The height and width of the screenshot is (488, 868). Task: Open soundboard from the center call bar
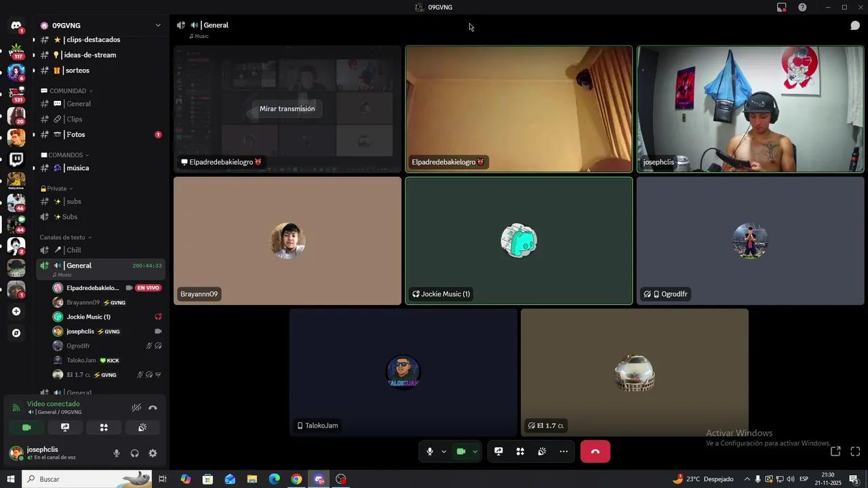coord(542,451)
